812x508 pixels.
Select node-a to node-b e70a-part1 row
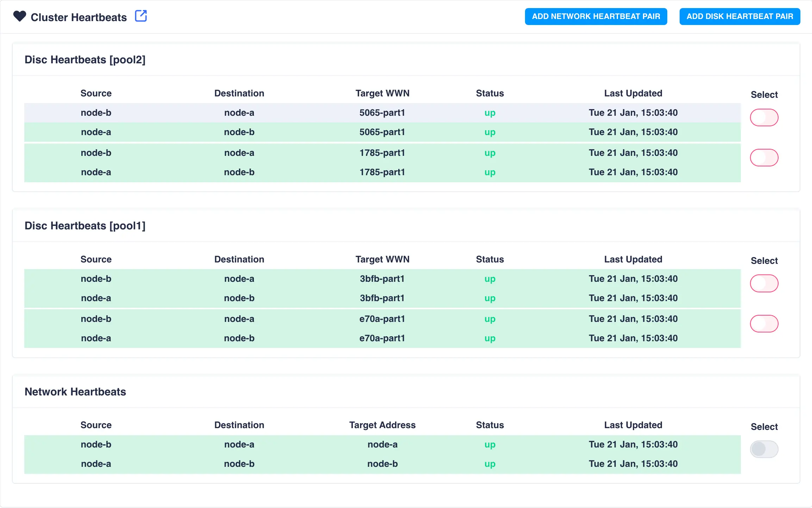coord(382,338)
